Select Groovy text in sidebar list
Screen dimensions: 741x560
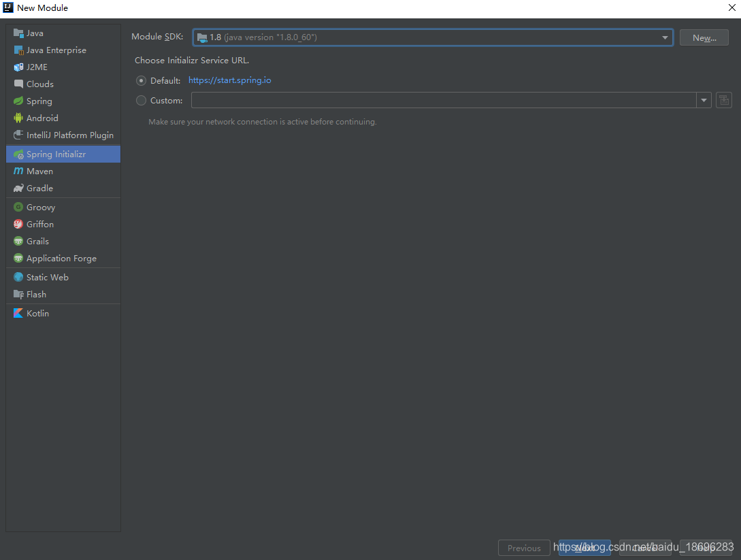tap(41, 208)
